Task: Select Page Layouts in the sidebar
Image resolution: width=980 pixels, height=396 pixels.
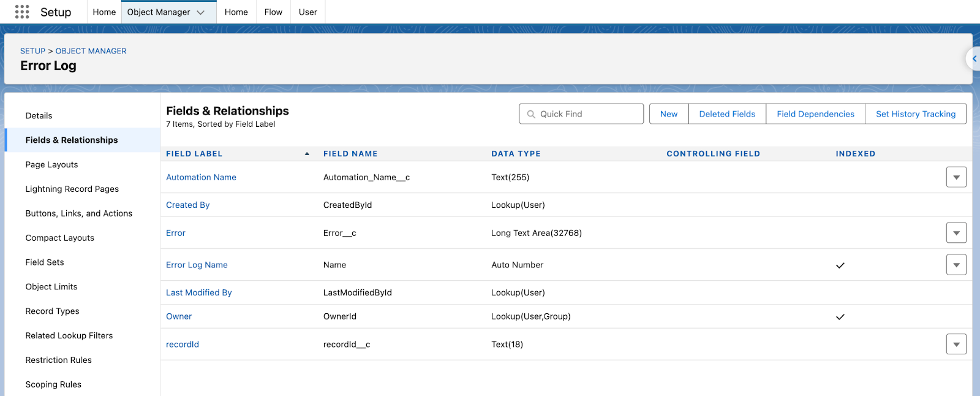Action: [x=51, y=164]
